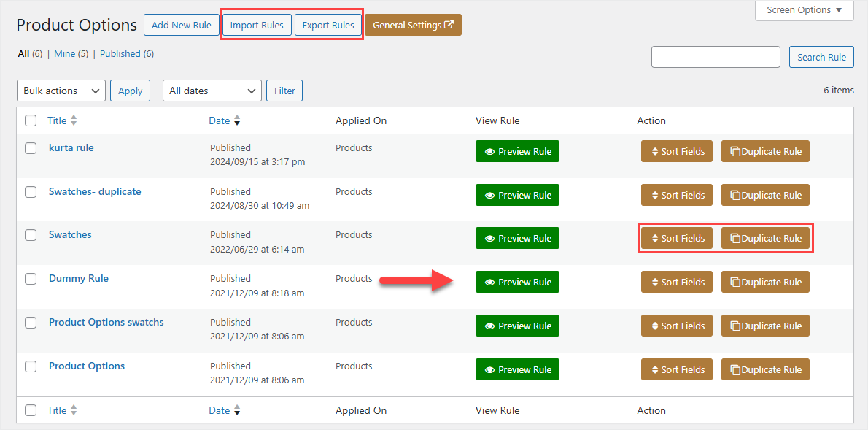Open the Bulk actions dropdown

click(61, 91)
